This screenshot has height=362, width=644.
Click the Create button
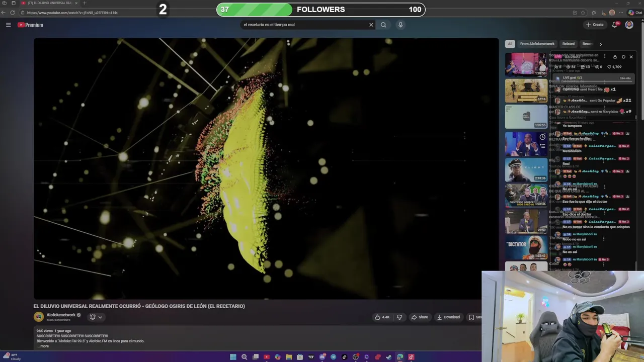[595, 25]
